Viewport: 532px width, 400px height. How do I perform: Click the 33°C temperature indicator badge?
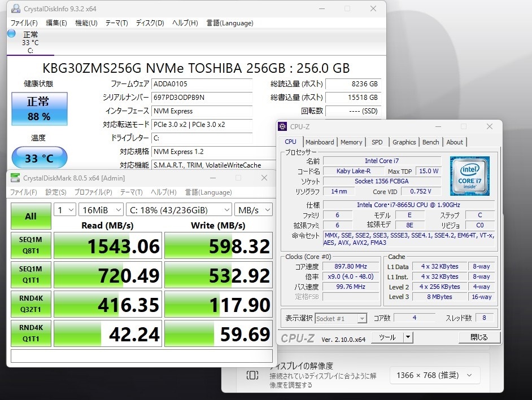pyautogui.click(x=39, y=157)
